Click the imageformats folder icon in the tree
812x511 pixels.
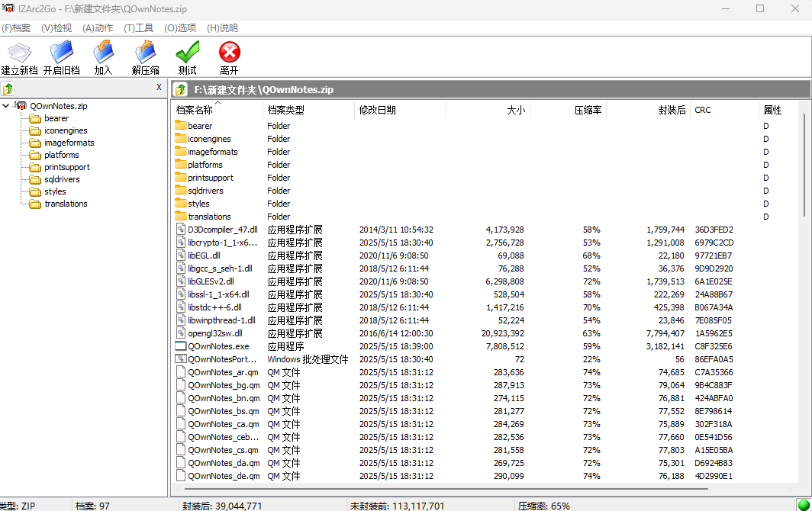click(35, 143)
